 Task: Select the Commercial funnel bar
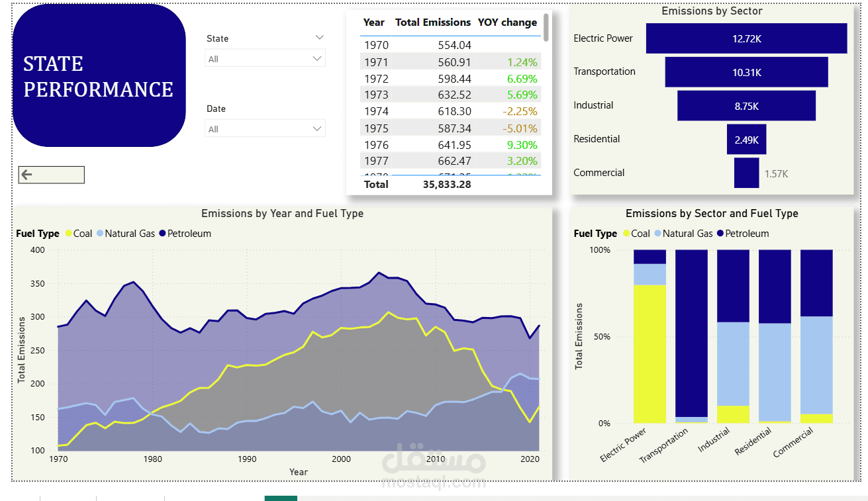[746, 173]
